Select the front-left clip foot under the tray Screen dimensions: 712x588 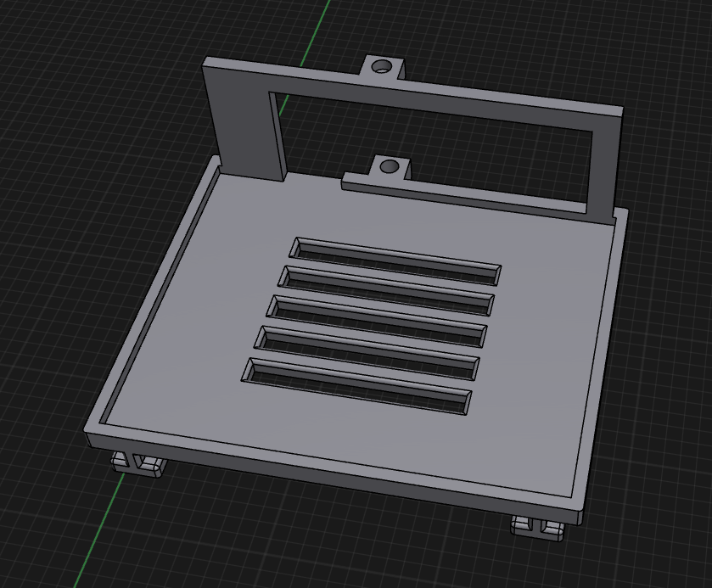pyautogui.click(x=136, y=463)
